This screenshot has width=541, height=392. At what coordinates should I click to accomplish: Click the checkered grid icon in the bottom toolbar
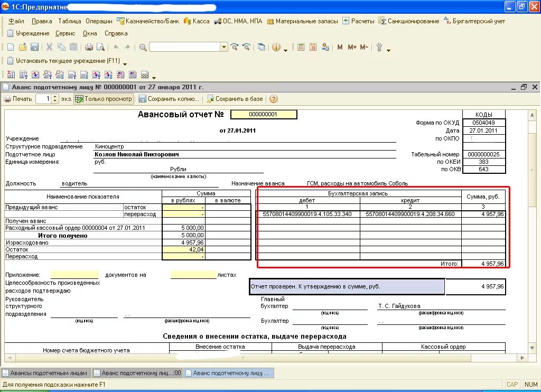[145, 74]
